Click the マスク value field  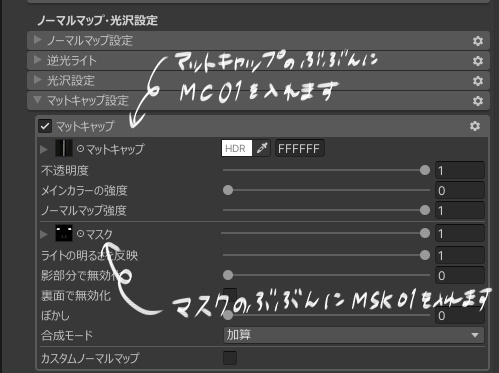point(460,234)
